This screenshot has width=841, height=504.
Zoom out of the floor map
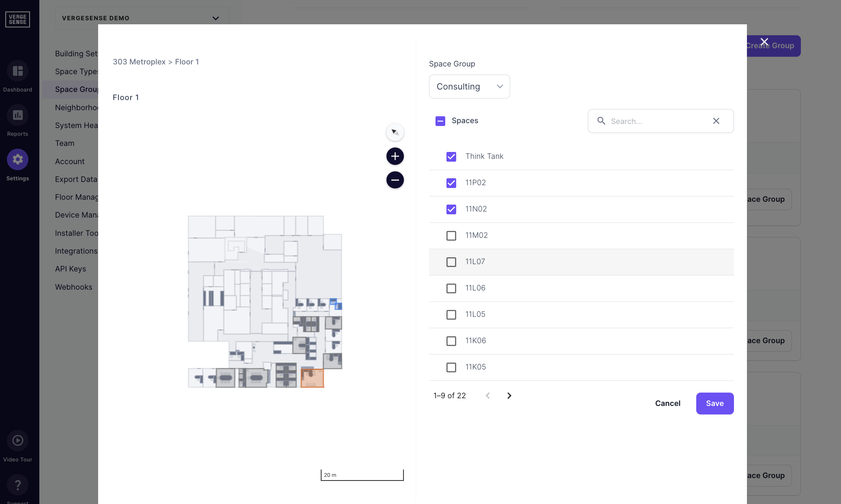pos(395,180)
